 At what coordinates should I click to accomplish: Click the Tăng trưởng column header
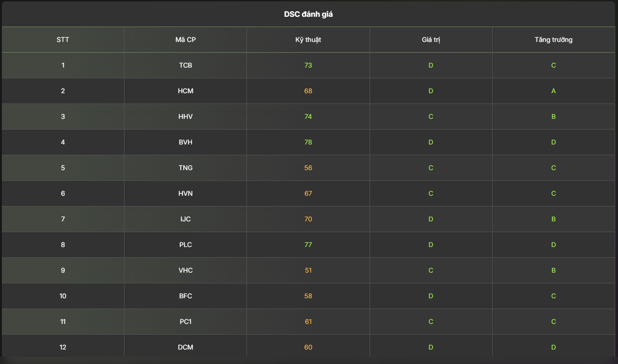[x=553, y=40]
